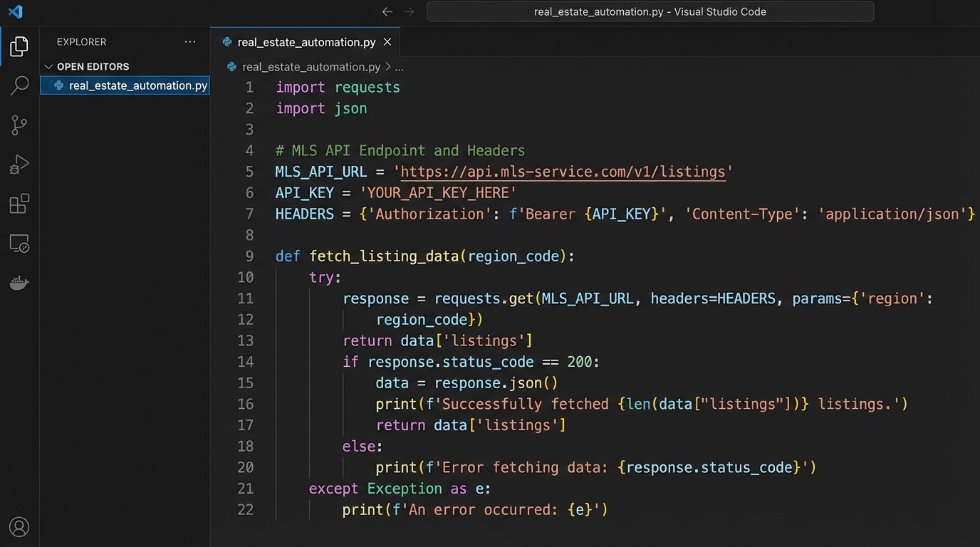
Task: Open the Search view icon
Action: (x=19, y=86)
